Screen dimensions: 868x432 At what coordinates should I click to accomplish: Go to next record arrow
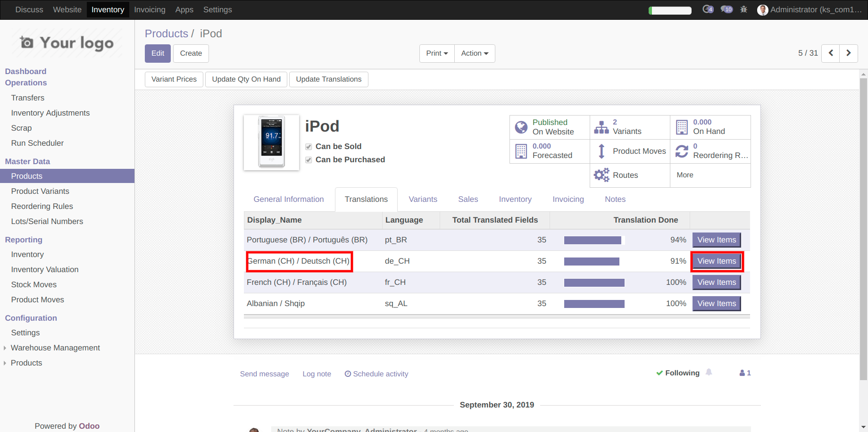pyautogui.click(x=849, y=53)
